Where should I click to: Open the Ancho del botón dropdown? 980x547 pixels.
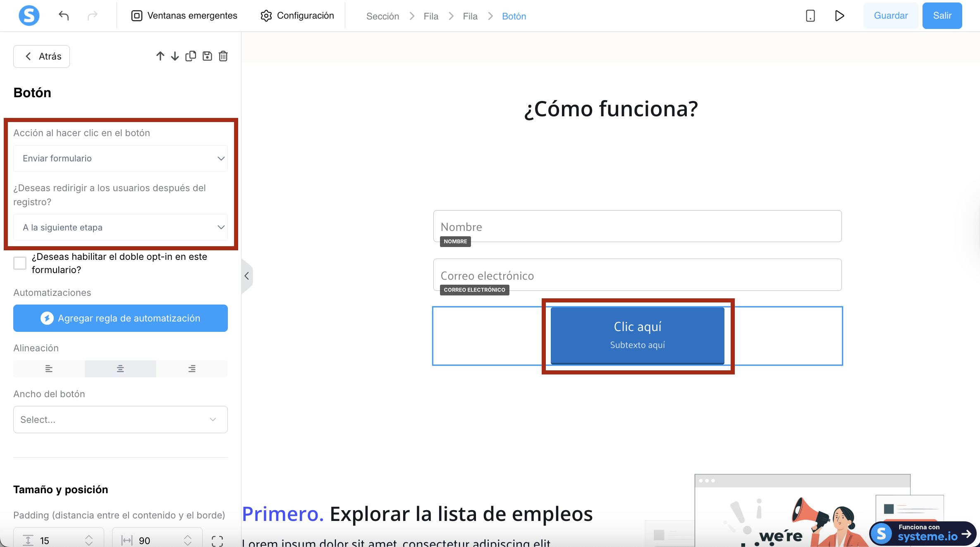(x=120, y=420)
